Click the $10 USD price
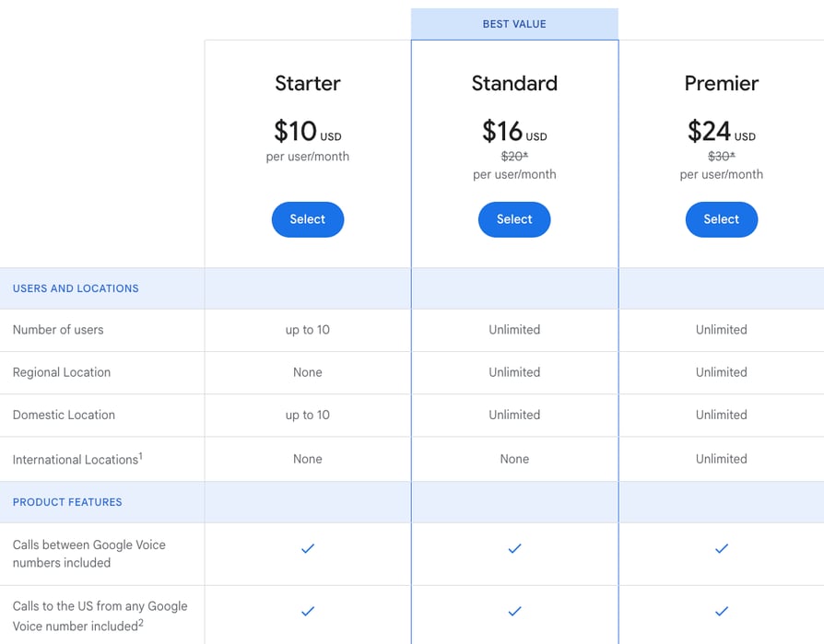The image size is (824, 644). (308, 132)
